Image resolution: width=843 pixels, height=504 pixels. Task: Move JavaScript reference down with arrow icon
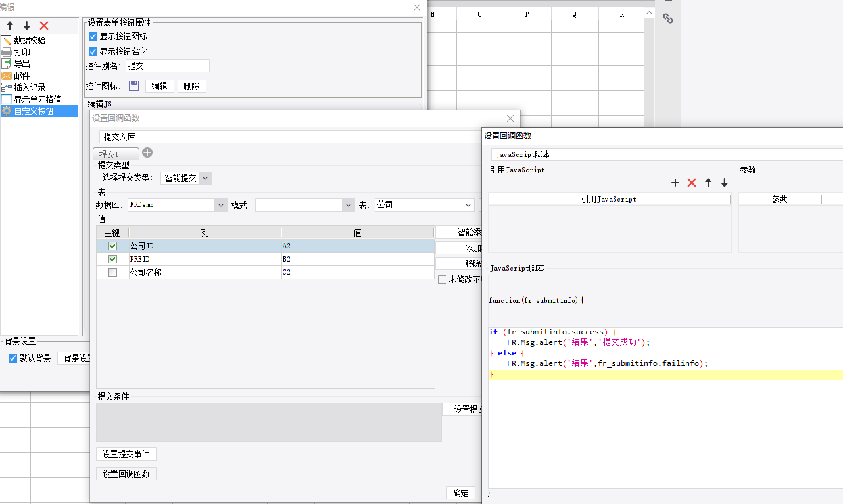[725, 183]
